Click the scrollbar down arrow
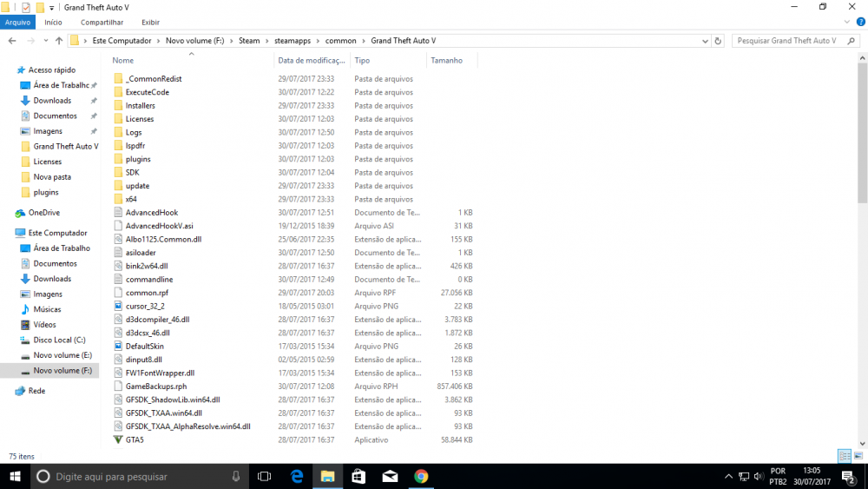The image size is (868, 489). (x=862, y=444)
